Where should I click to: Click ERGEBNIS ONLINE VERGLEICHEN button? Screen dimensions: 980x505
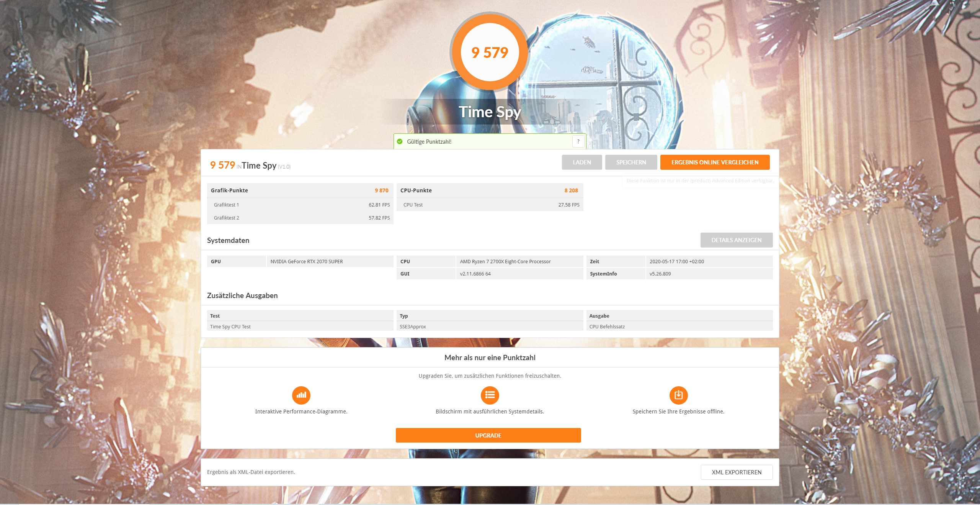pyautogui.click(x=715, y=162)
